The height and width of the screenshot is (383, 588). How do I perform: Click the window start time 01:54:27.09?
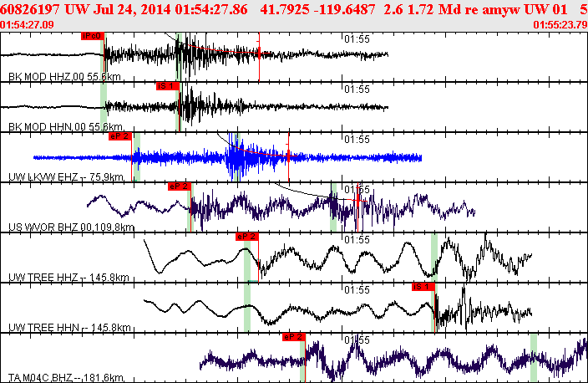click(x=27, y=25)
